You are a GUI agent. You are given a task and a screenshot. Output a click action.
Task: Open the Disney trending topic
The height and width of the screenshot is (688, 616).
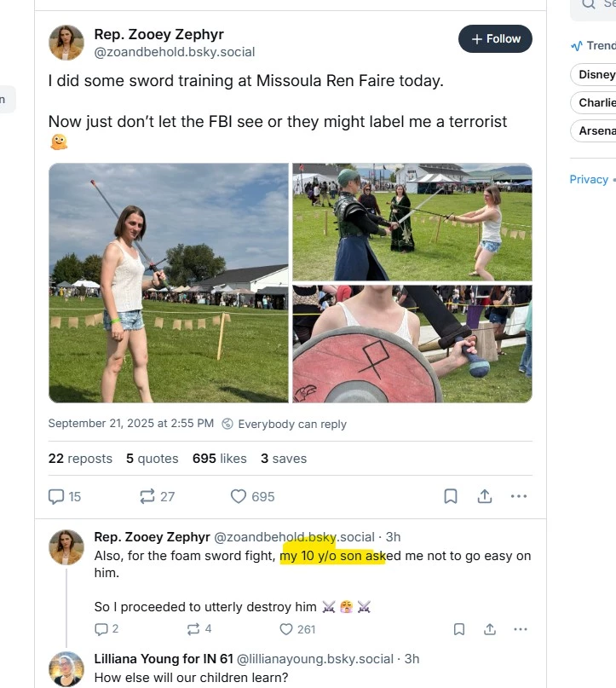click(596, 75)
